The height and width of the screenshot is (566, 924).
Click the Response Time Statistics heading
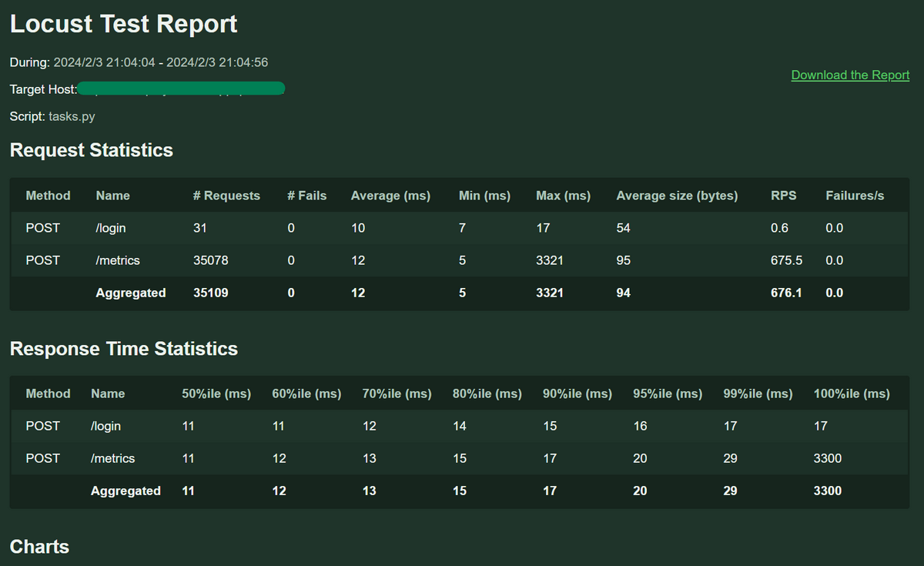pyautogui.click(x=124, y=349)
